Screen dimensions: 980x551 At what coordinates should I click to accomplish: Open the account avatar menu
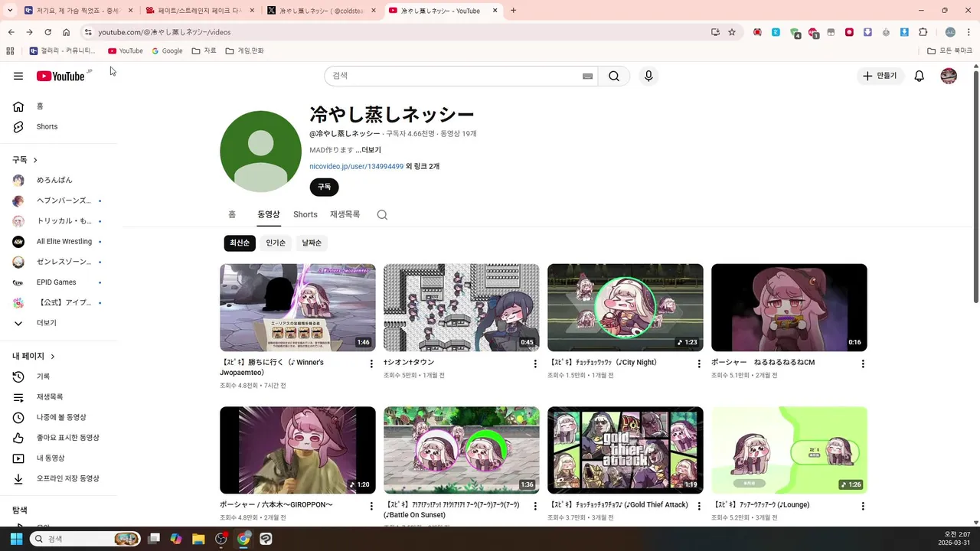click(949, 76)
